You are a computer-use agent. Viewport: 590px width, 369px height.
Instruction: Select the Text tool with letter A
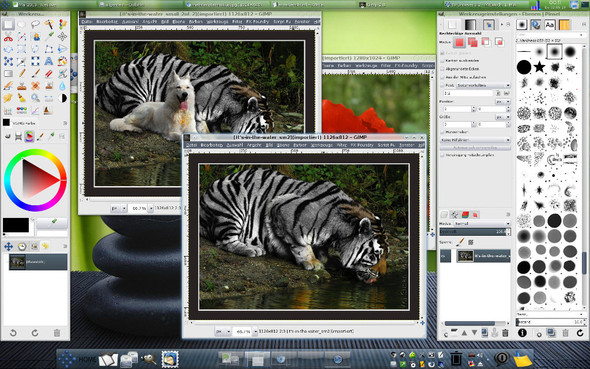point(49,61)
